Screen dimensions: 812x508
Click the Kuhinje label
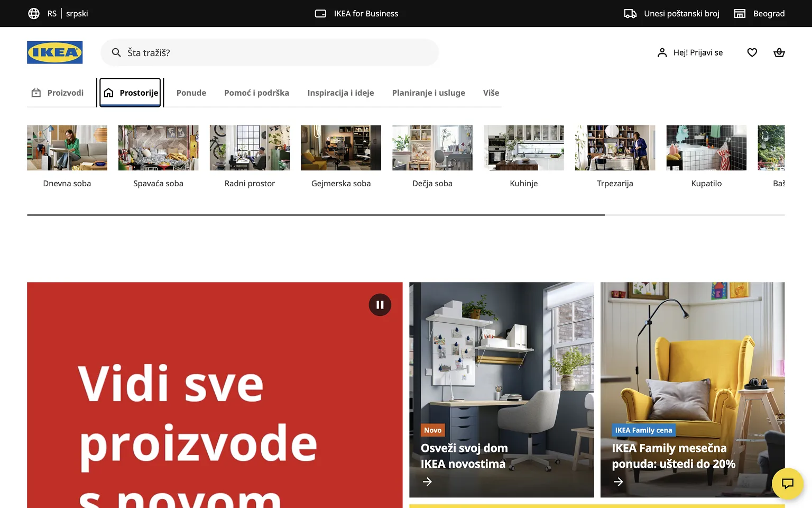[x=524, y=183]
